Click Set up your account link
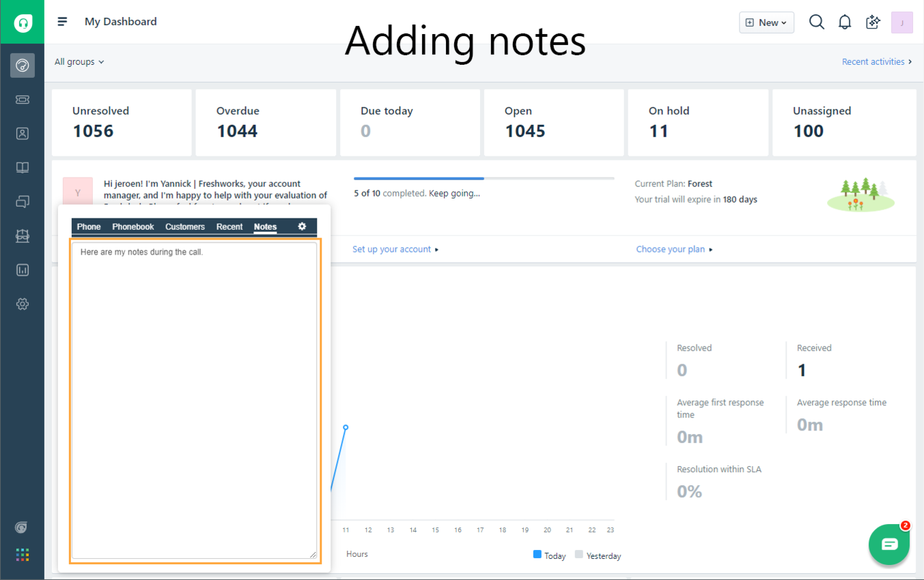Screen dimensions: 924x580 coord(392,249)
